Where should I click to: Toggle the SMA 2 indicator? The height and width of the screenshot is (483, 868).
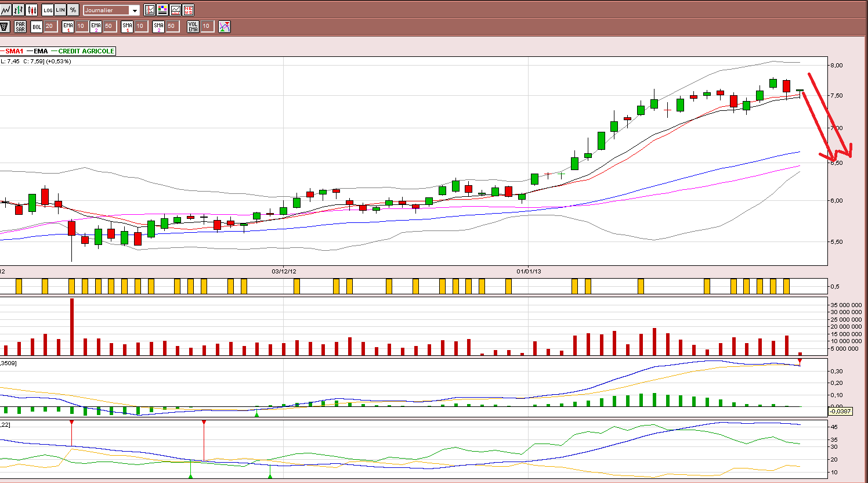(x=158, y=27)
